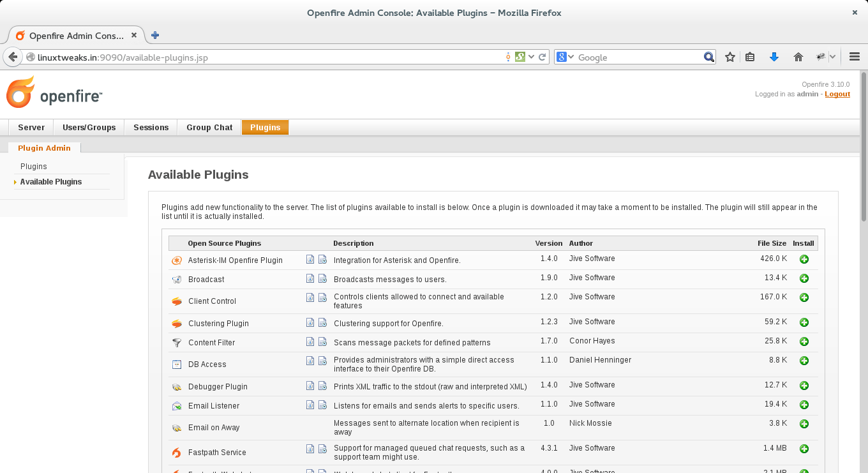Open Firefox downloads arrow

click(x=774, y=57)
